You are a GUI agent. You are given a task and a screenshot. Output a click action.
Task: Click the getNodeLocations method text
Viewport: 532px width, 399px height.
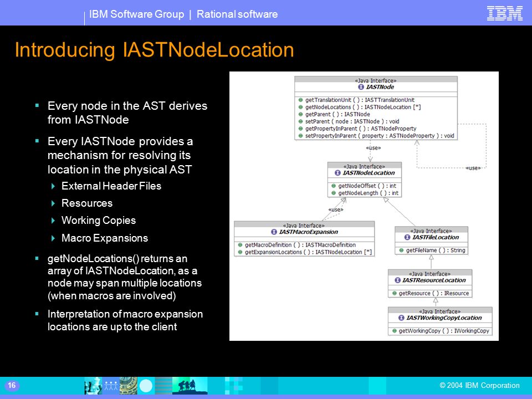point(363,107)
